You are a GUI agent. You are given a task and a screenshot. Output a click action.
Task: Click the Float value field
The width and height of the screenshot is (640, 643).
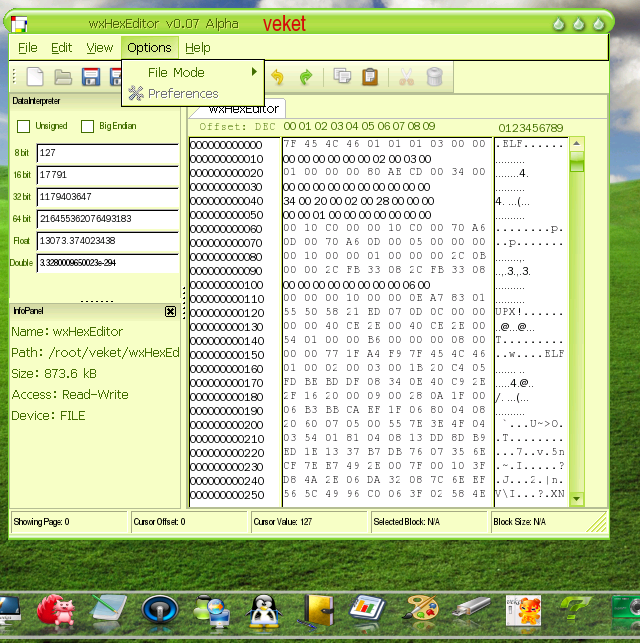coord(107,241)
